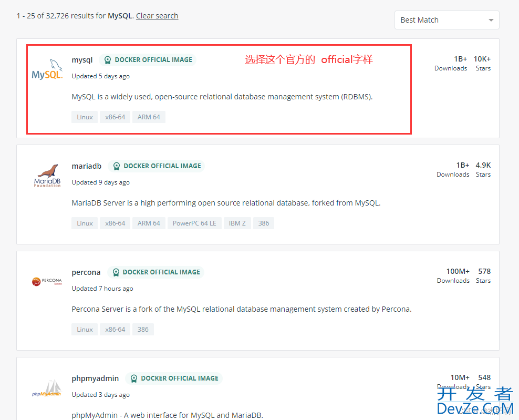This screenshot has height=420, width=519.
Task: Click 'Updated 9 days ago' text
Action: (x=101, y=182)
